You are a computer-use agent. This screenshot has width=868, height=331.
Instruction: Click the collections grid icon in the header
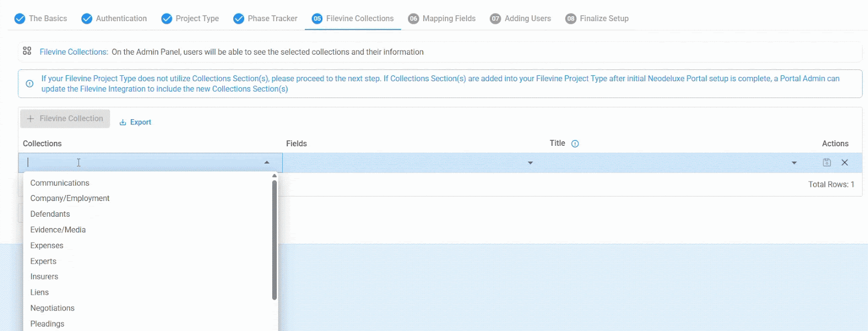[x=27, y=51]
